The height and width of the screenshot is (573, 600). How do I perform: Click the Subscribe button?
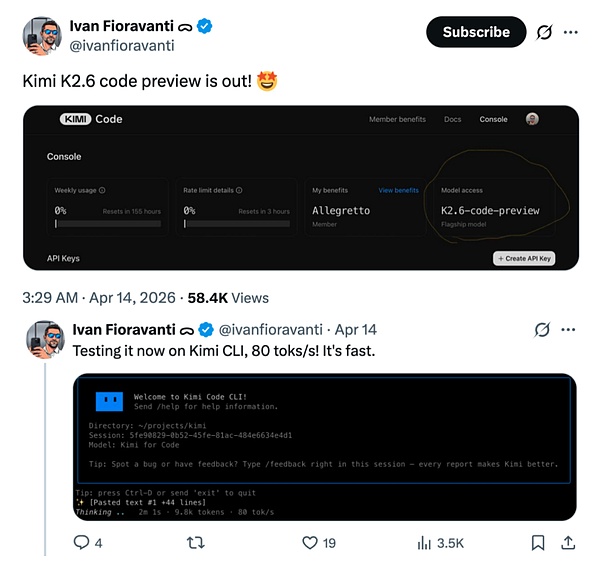coord(476,32)
